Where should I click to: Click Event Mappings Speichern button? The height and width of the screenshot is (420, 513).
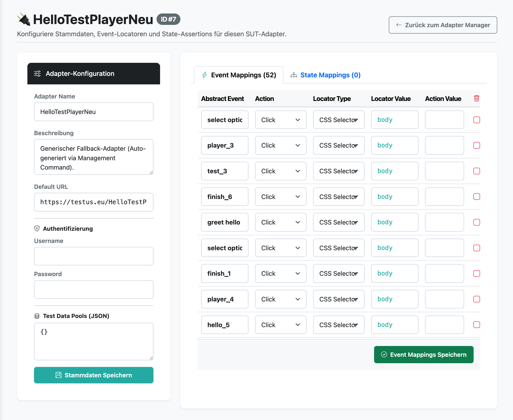tap(423, 355)
